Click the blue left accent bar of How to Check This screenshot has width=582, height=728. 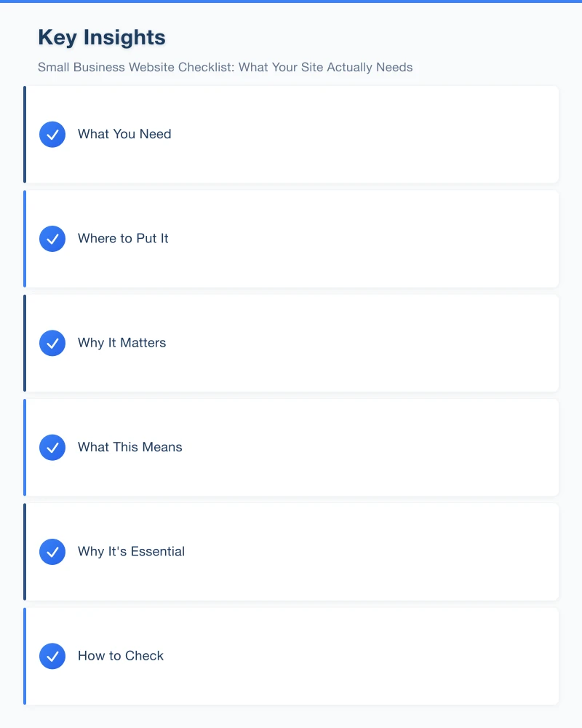coord(25,656)
